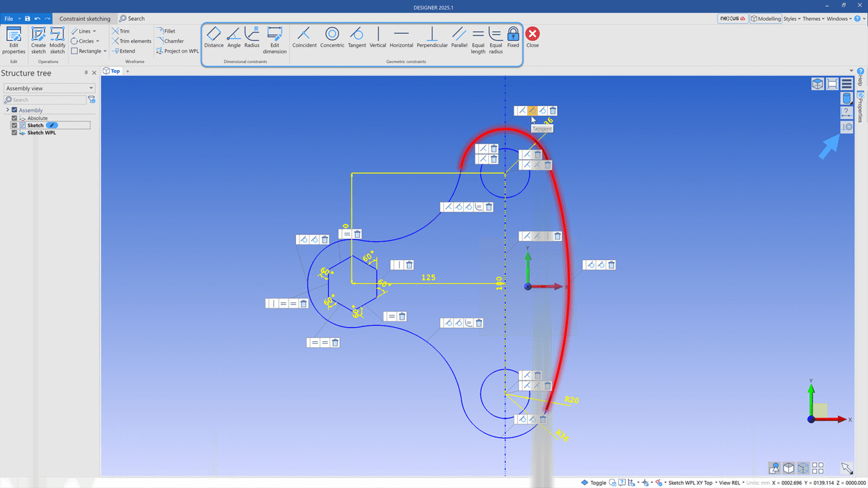Toggle the Sketch WPL checkbox
The width and height of the screenshot is (868, 488).
[15, 133]
